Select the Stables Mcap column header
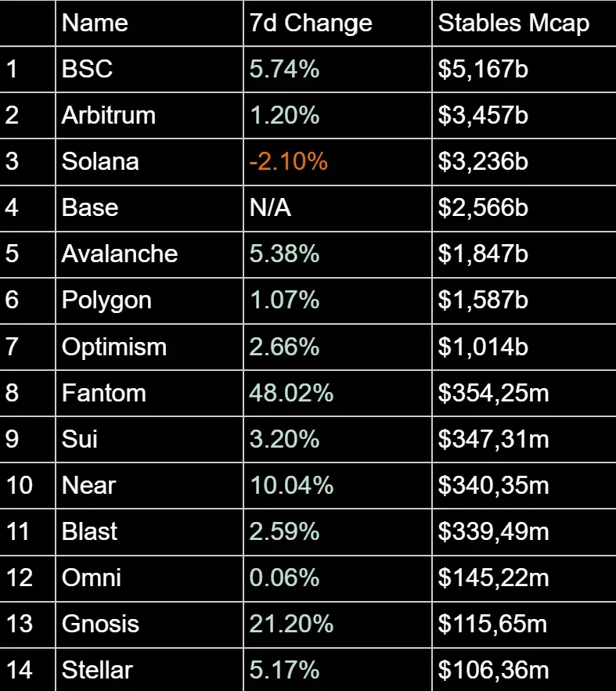 pyautogui.click(x=513, y=23)
